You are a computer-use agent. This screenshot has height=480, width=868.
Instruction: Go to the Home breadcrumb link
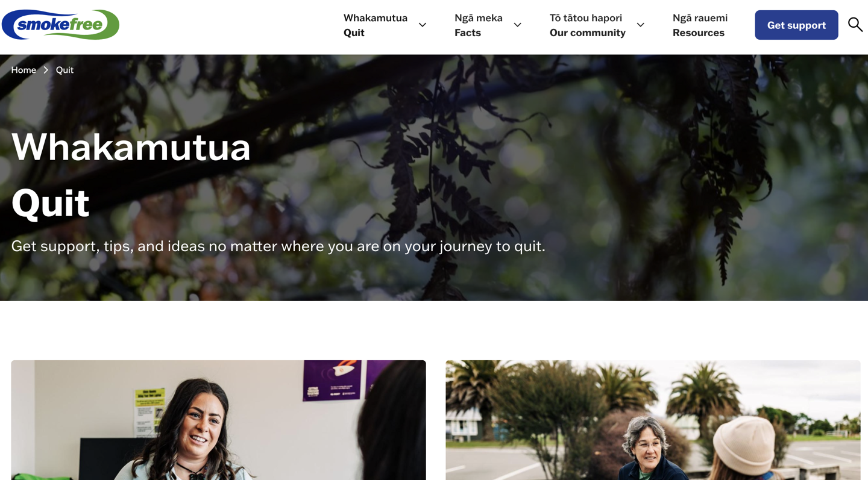point(24,70)
